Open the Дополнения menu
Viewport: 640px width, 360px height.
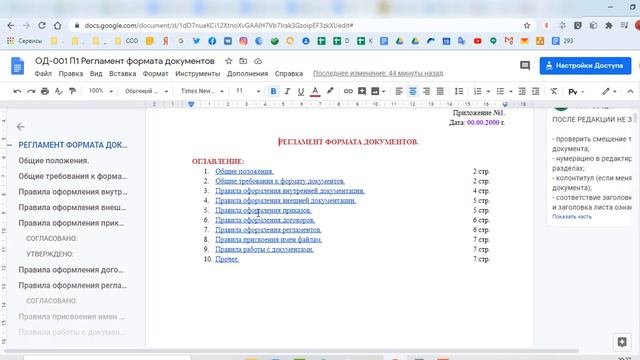247,73
